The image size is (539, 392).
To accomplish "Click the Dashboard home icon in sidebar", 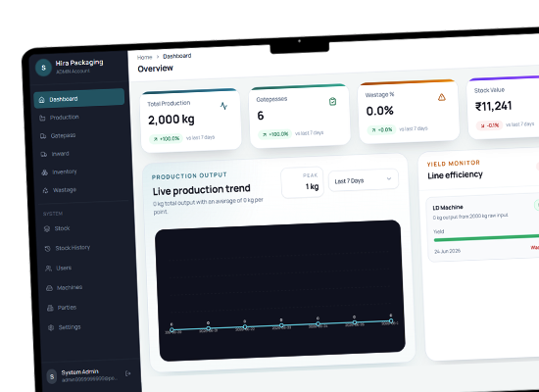I will tap(41, 100).
